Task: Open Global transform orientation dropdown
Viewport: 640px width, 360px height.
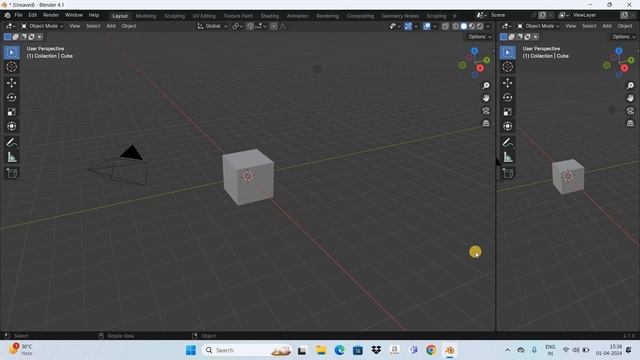Action: (x=213, y=26)
